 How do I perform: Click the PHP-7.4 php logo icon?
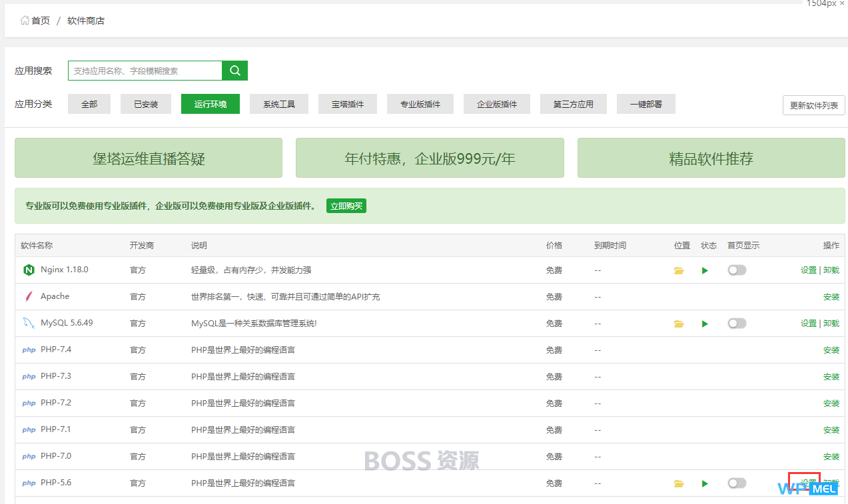coord(29,350)
